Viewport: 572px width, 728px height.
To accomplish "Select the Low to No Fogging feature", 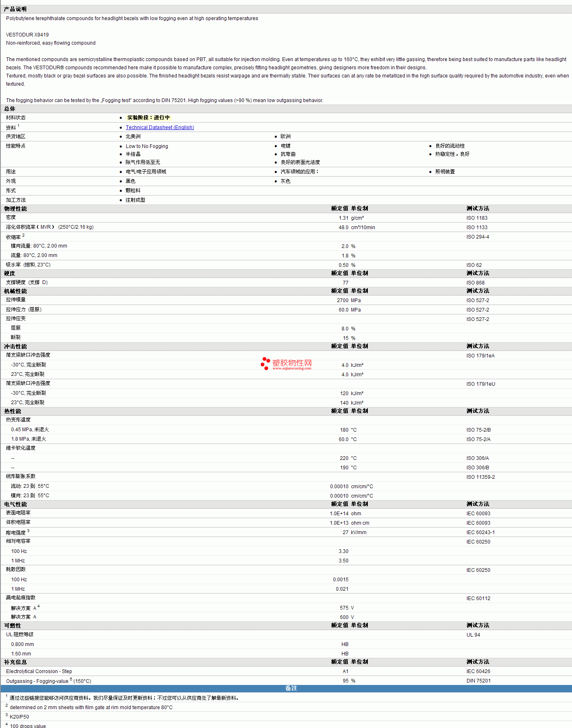I will point(147,146).
